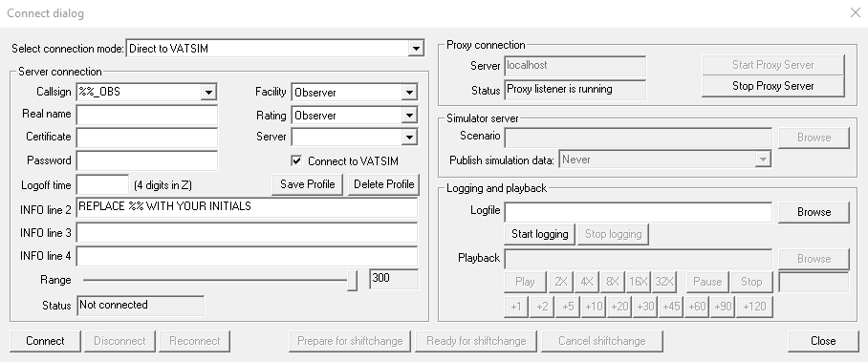Open the connection mode dropdown

click(x=416, y=49)
